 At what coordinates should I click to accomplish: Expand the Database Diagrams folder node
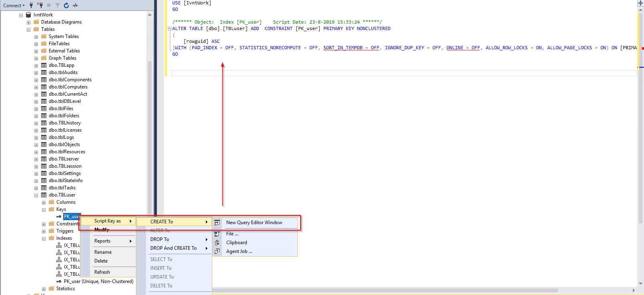(28, 22)
